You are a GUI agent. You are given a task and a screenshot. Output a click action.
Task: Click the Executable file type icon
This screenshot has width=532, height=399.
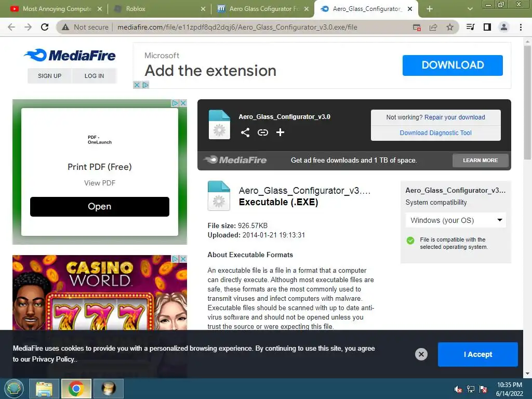pos(219,196)
